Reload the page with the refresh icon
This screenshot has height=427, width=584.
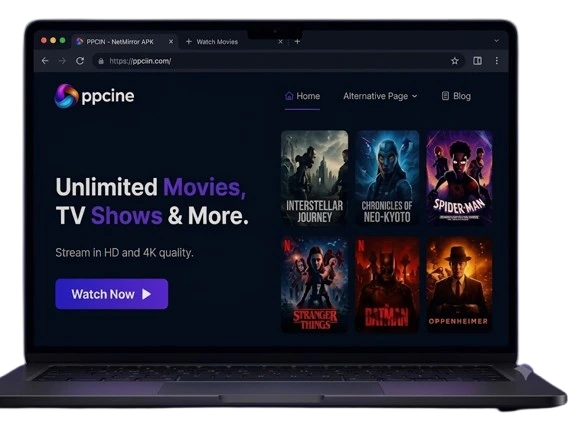[x=80, y=61]
